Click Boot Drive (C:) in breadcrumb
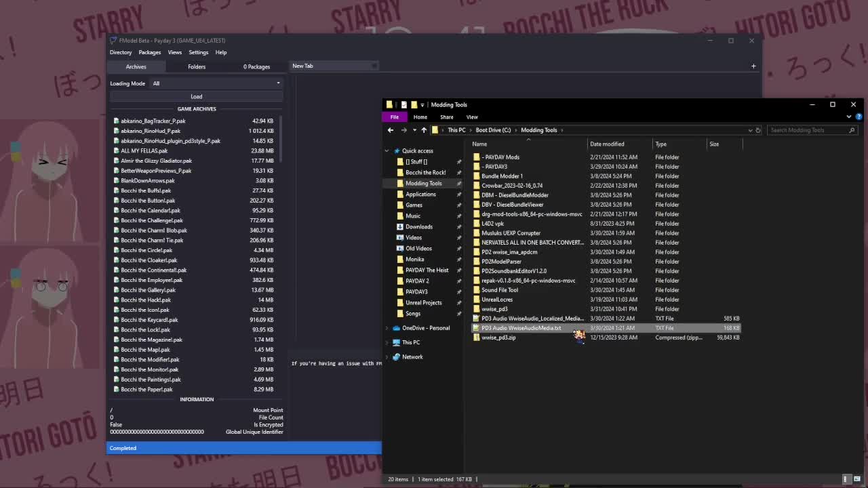Image resolution: width=868 pixels, height=488 pixels. coord(493,130)
